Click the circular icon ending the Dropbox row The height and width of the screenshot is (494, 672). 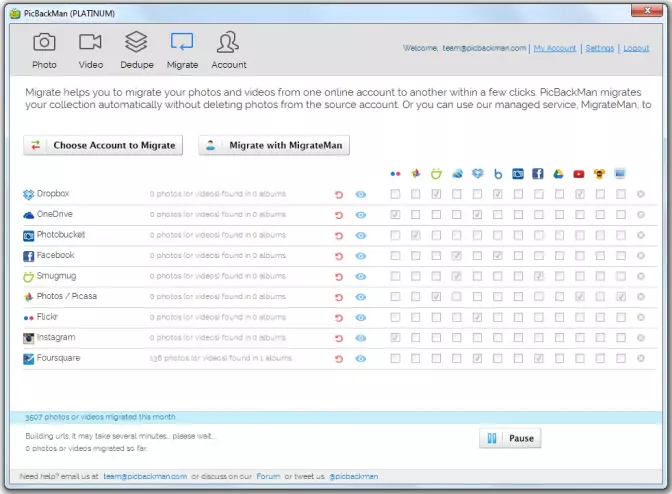tap(641, 194)
